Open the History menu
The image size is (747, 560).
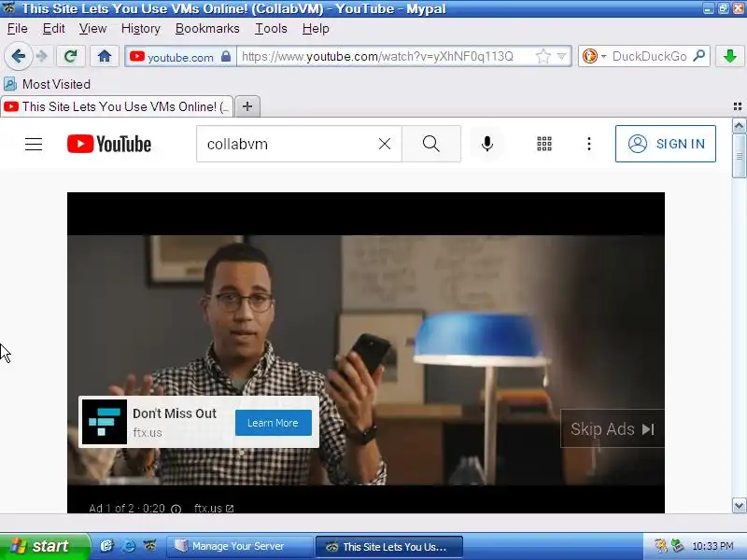[x=141, y=29]
